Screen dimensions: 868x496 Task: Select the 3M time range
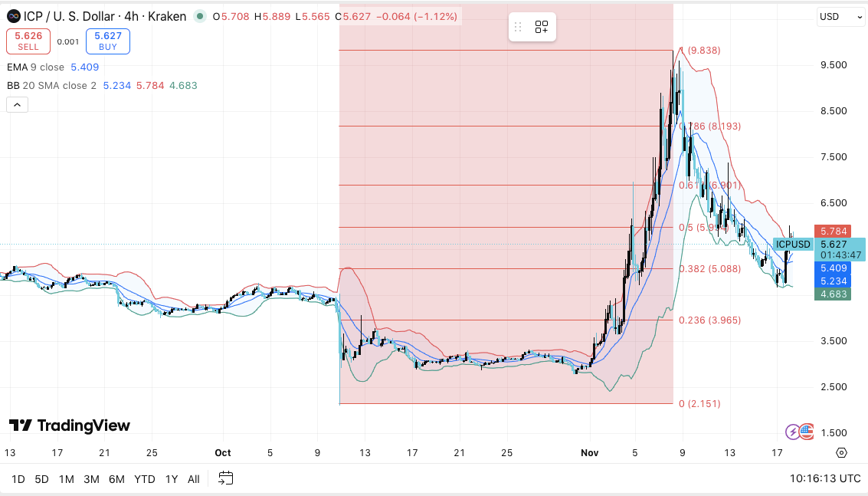tap(91, 479)
